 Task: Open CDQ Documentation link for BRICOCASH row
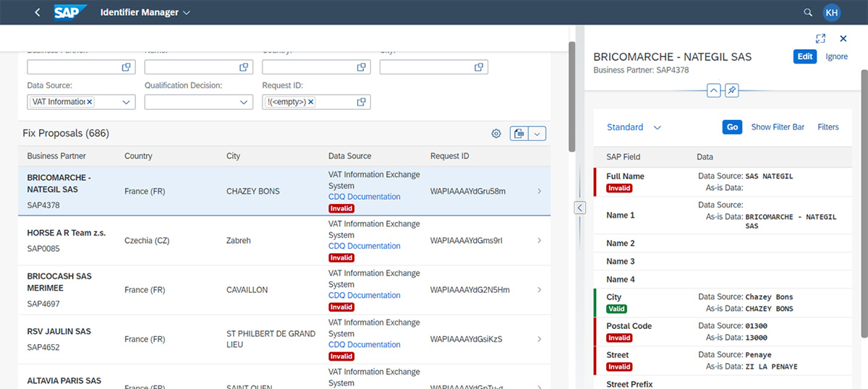364,295
